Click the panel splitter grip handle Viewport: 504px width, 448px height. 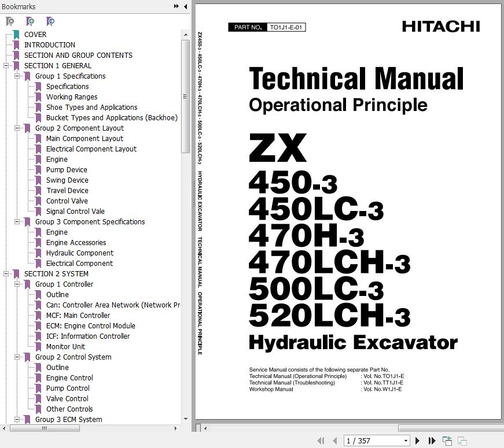[194, 194]
